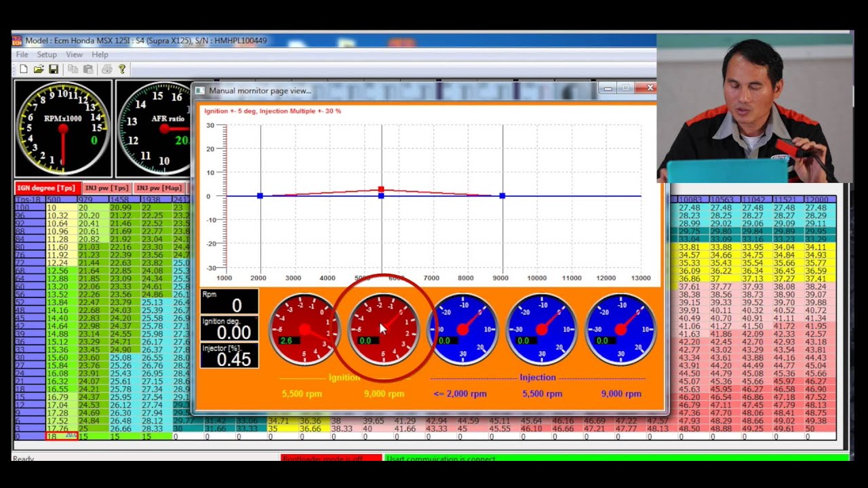868x488 pixels.
Task: Switch to INJ pw [Map] tab
Action: tap(159, 188)
